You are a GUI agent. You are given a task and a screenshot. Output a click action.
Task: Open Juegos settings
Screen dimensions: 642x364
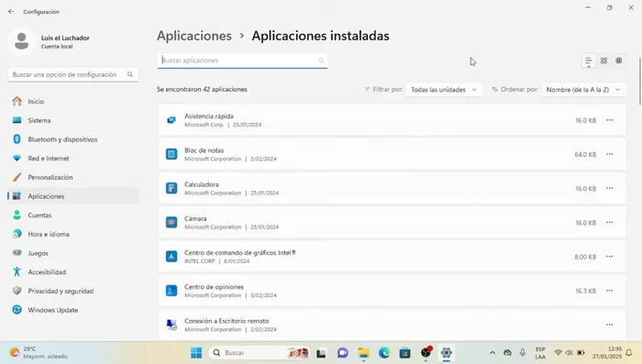point(73,253)
